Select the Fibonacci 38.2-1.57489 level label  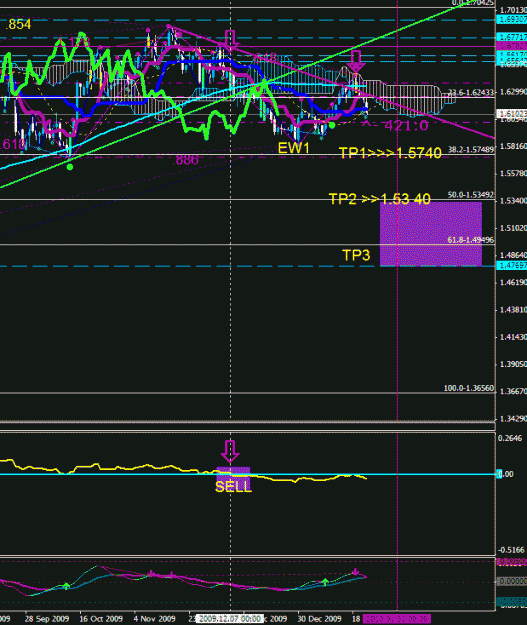[x=471, y=150]
